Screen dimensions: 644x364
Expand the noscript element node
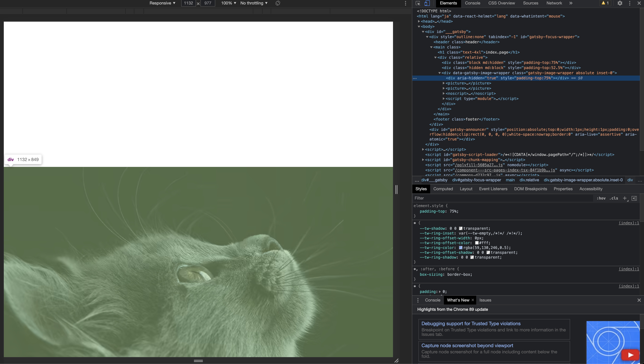tap(444, 94)
